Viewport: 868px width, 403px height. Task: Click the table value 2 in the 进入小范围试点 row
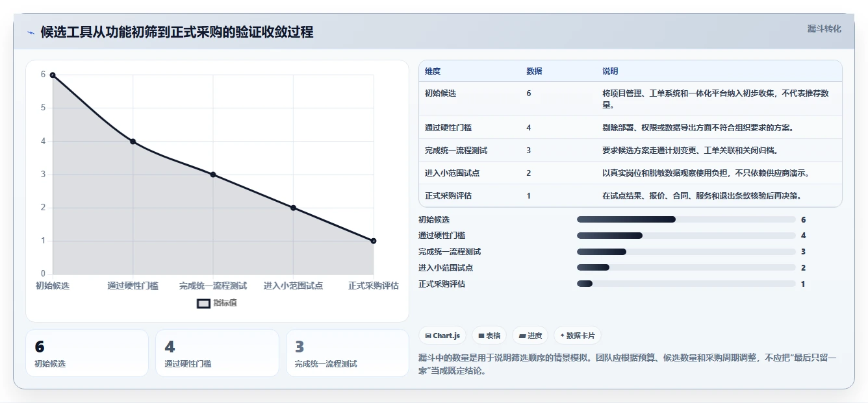[529, 173]
